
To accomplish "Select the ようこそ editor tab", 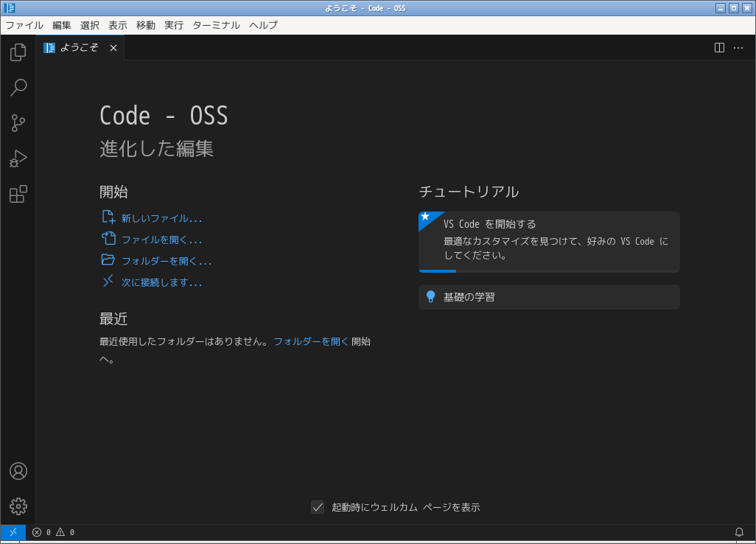I will 80,48.
